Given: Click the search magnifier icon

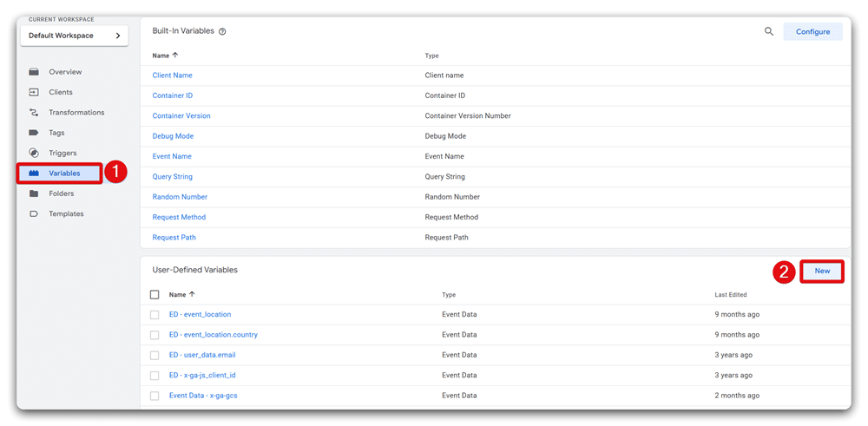Looking at the screenshot, I should 769,31.
